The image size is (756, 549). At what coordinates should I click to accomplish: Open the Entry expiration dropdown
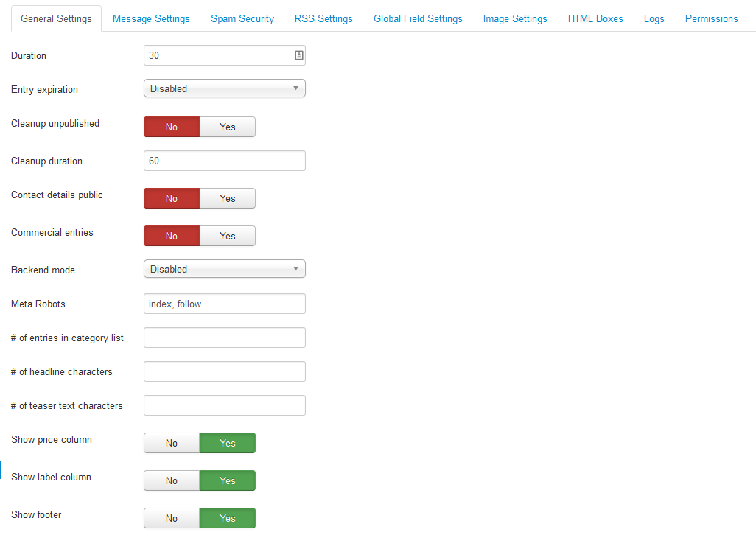(224, 88)
